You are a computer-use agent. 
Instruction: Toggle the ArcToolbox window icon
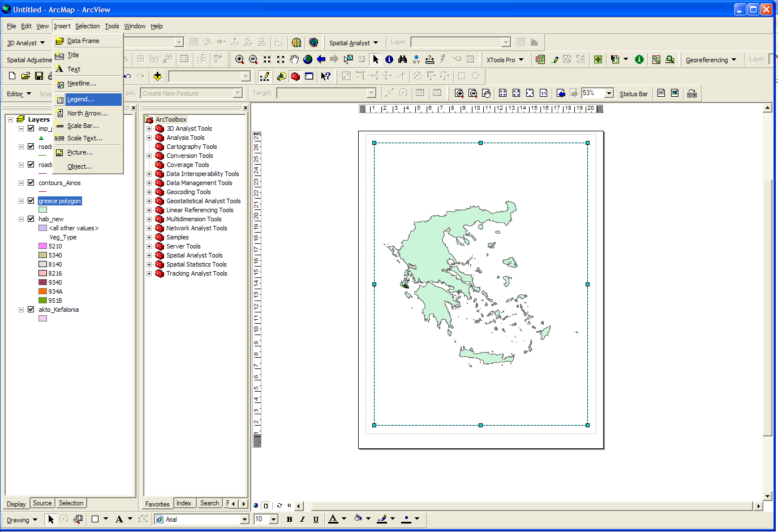295,76
